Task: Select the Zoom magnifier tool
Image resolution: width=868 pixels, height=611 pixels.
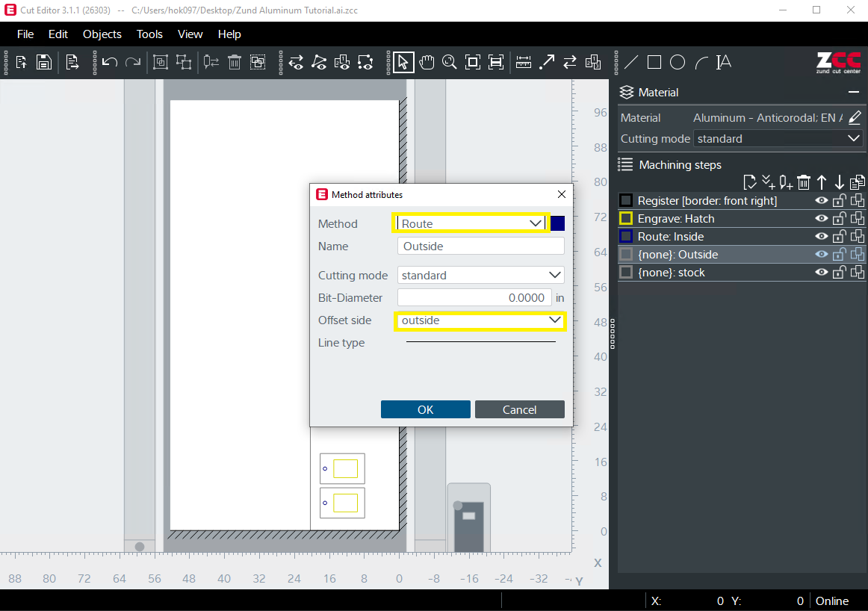Action: pos(449,63)
